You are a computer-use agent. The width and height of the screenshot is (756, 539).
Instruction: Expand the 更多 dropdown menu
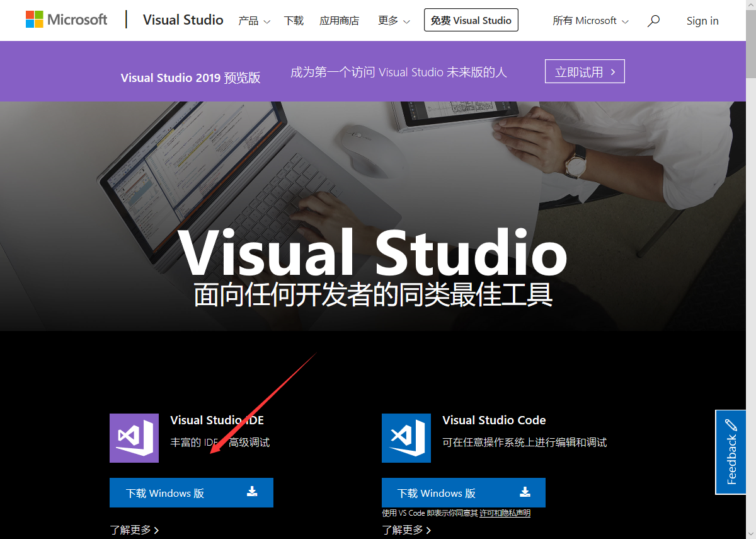[394, 21]
